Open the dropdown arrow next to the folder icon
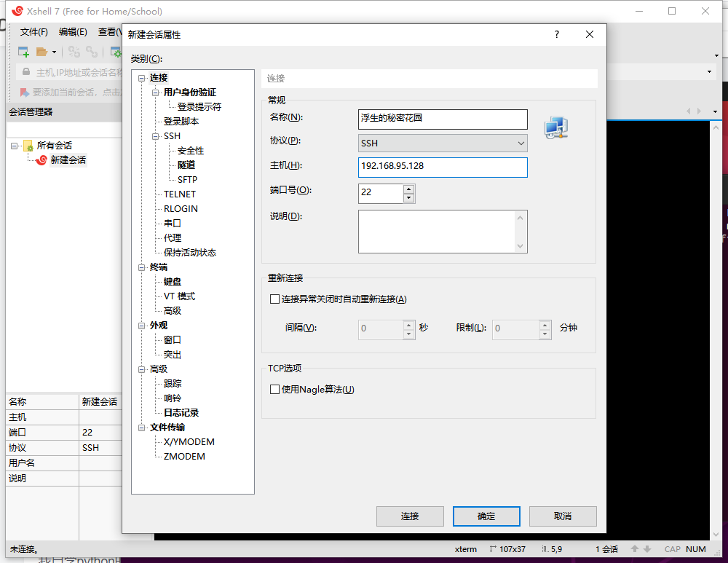 pyautogui.click(x=55, y=52)
